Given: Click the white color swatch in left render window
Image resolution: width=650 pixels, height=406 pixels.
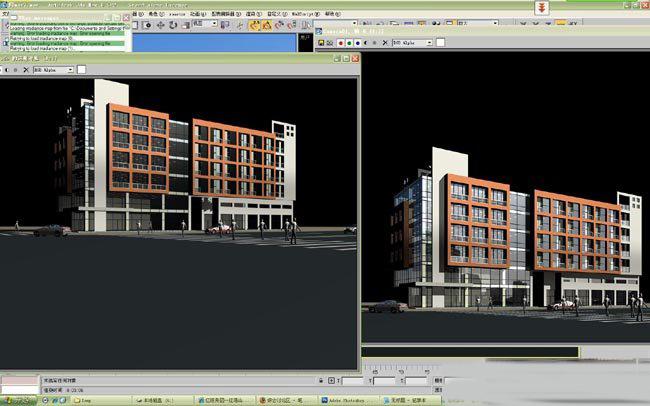Looking at the screenshot, I should (82, 70).
